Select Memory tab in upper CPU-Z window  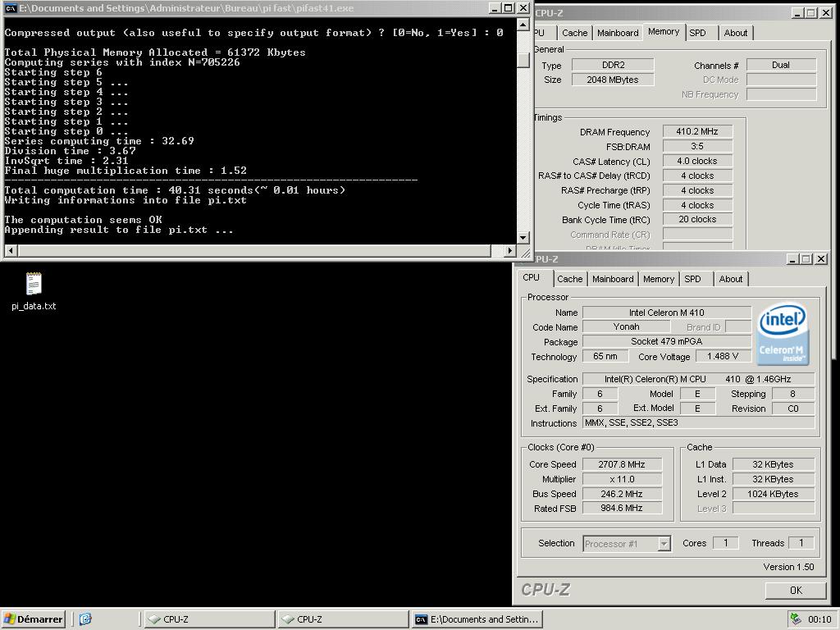point(663,32)
